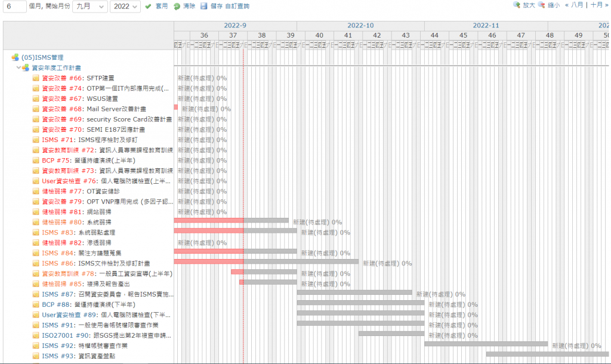This screenshot has height=364, width=611.
Task: Click the (05)ISMS管理 project icon
Action: (x=15, y=57)
